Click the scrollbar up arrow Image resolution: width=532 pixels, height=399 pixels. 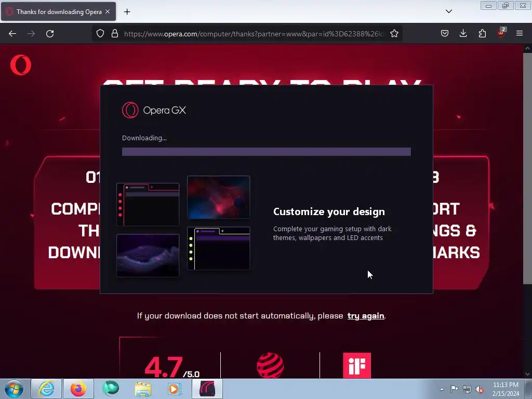pos(527,48)
